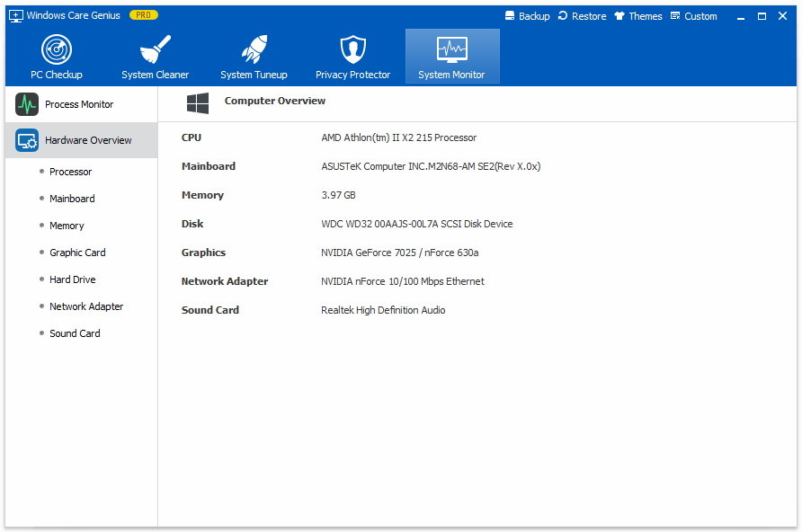Select the AMD Athlon(tm) II X2 215 Processor value
This screenshot has height=532, width=802.
(x=398, y=137)
